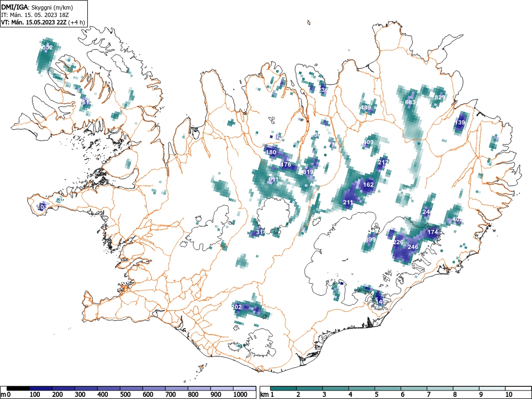
Task: Click the '180' visibility value on the map
Action: 271,152
